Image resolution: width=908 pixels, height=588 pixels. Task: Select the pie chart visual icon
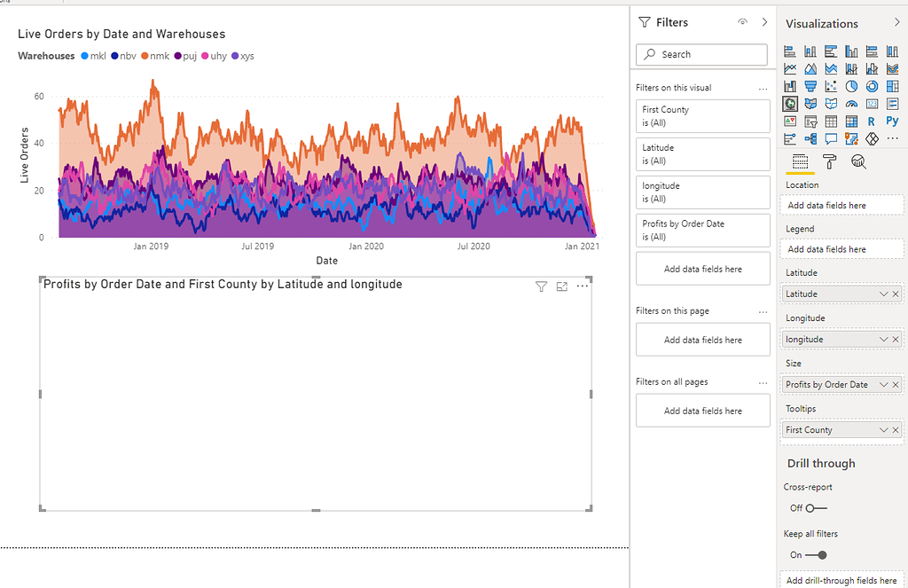pos(851,86)
